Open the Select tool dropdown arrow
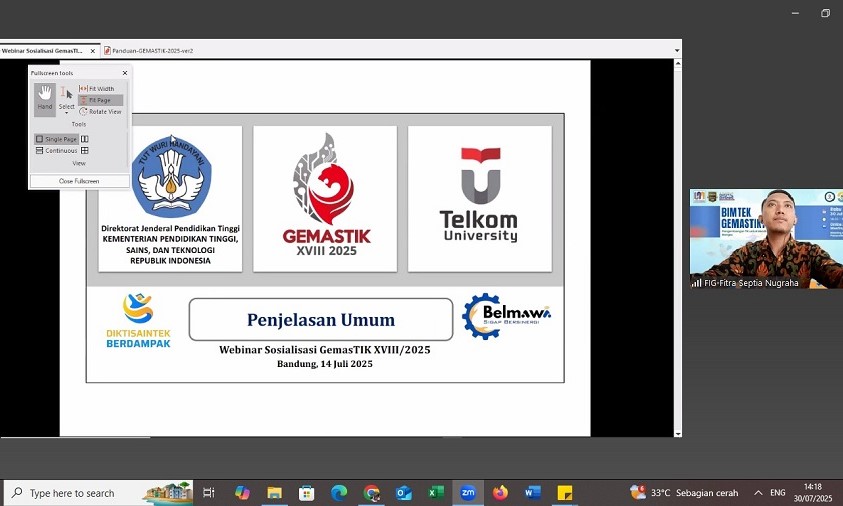 click(x=67, y=113)
